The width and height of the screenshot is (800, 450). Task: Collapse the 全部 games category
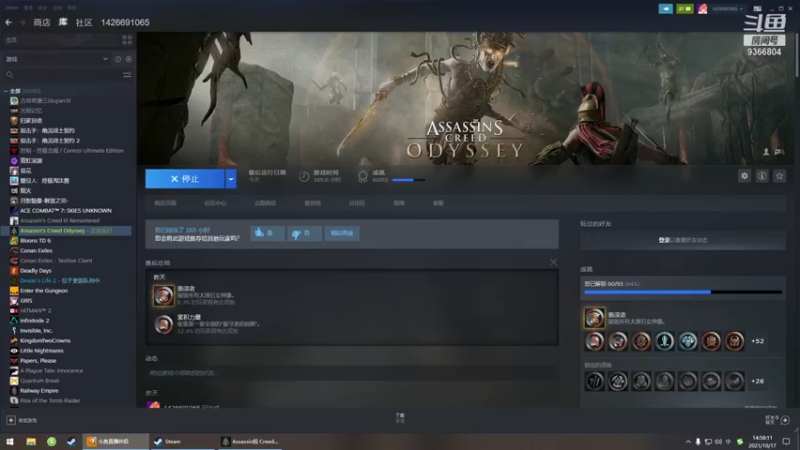coord(6,91)
